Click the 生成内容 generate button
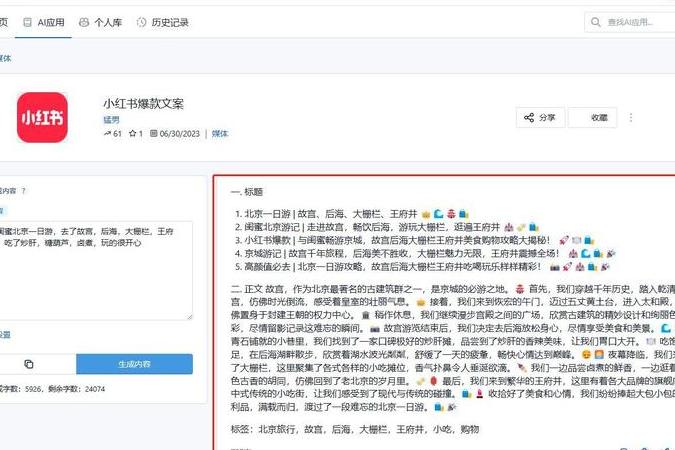Image resolution: width=675 pixels, height=450 pixels. tap(134, 364)
